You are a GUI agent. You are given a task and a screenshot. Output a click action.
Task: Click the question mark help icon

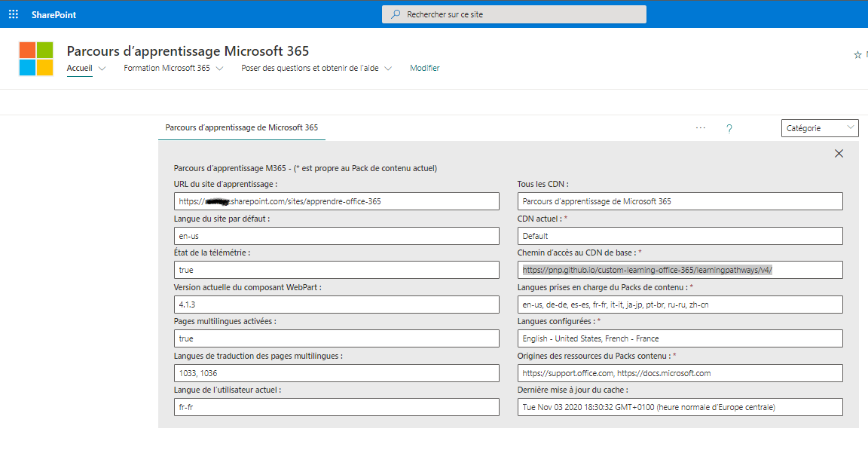729,129
